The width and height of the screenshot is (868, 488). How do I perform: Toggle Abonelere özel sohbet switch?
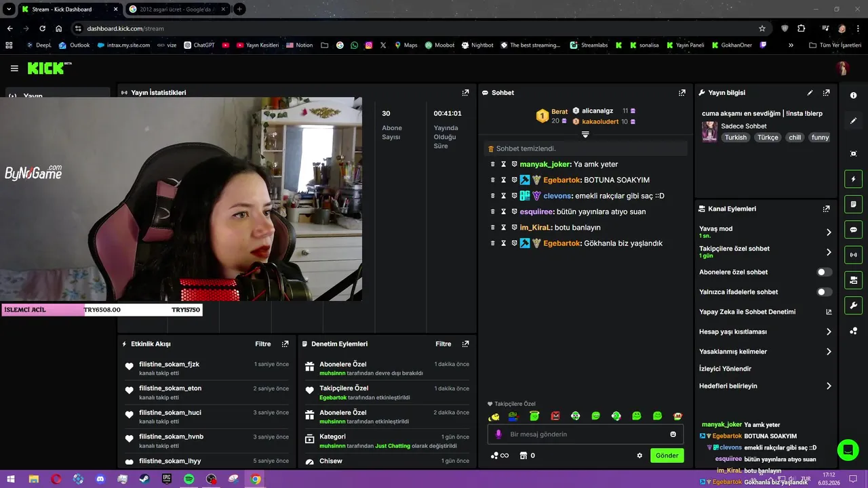(824, 272)
